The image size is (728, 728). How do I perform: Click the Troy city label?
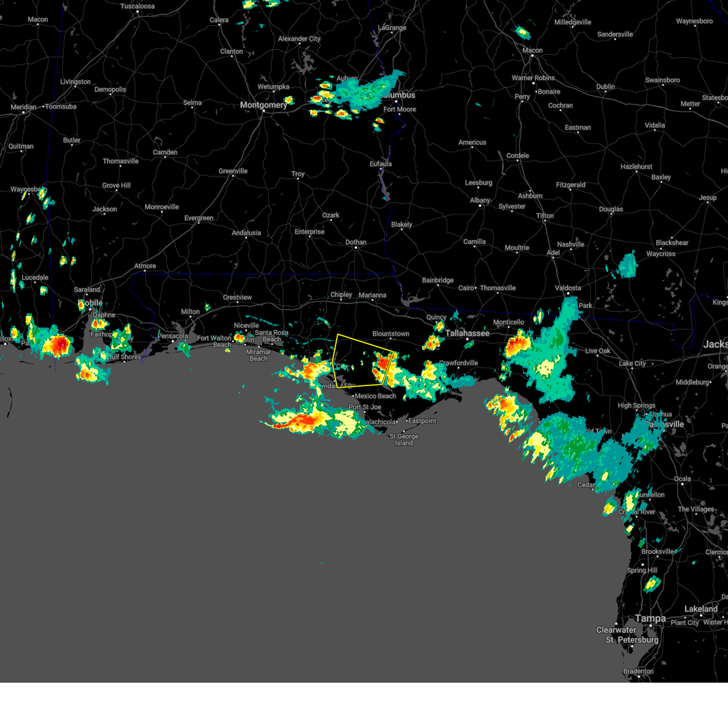tap(298, 174)
